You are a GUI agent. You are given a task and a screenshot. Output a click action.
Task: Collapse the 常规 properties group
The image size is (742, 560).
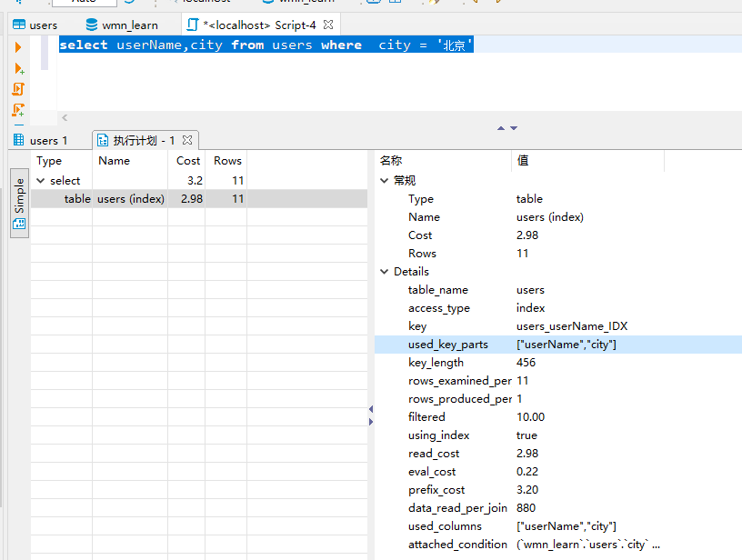pos(384,181)
